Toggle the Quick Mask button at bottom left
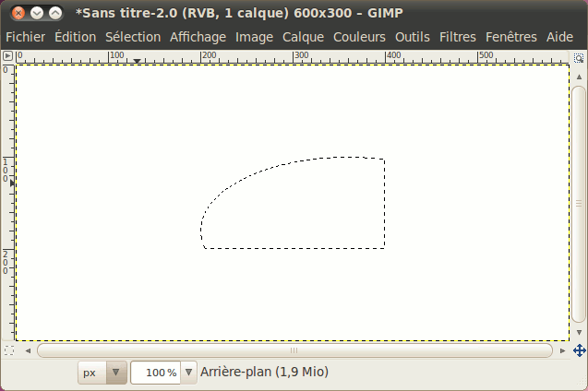Screen dimensions: 588x391 pos(9,350)
